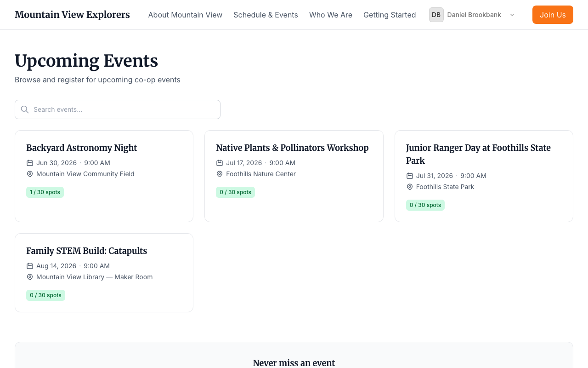
Task: Click Browse and register subtitle text
Action: pos(97,80)
